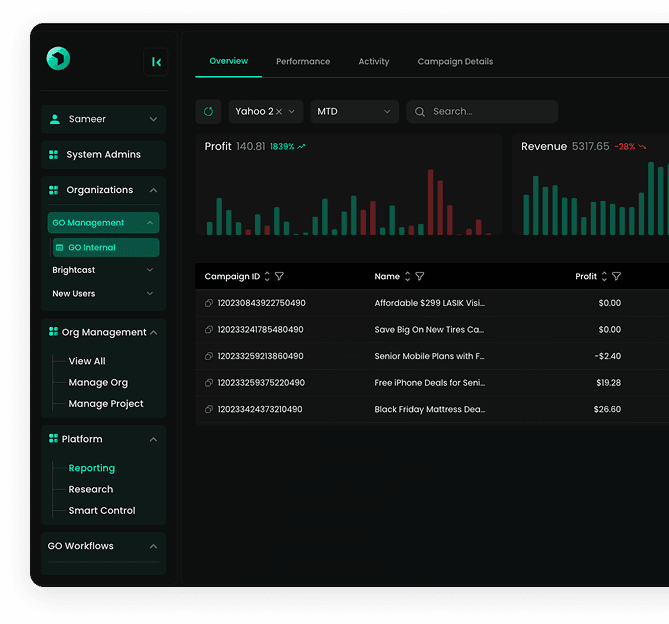Click the campaign search field
This screenshot has height=624, width=669.
pos(490,112)
